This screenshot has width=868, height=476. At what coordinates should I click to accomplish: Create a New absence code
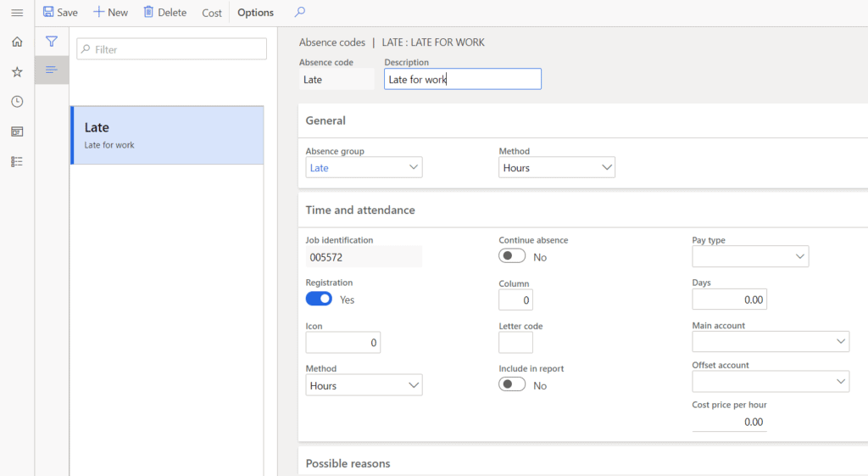point(111,12)
